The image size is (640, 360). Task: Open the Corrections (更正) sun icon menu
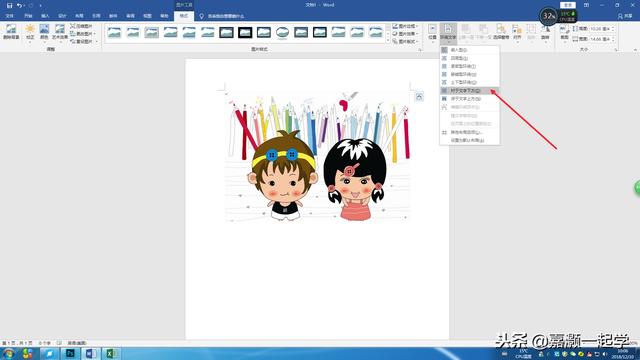point(30,32)
